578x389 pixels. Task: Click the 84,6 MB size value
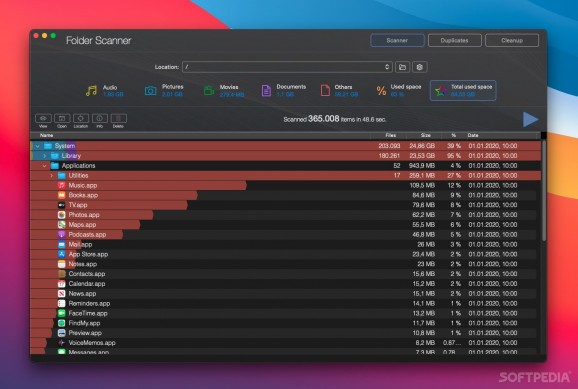click(424, 195)
